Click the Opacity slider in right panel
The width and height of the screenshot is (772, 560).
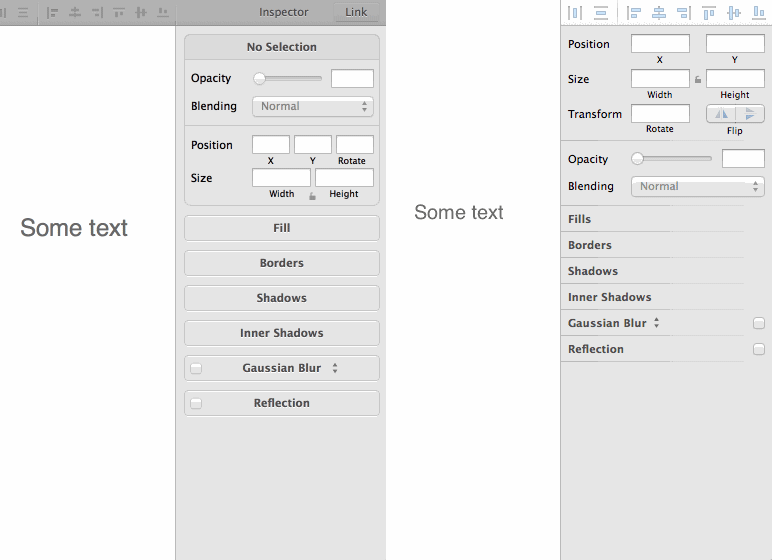tap(672, 159)
